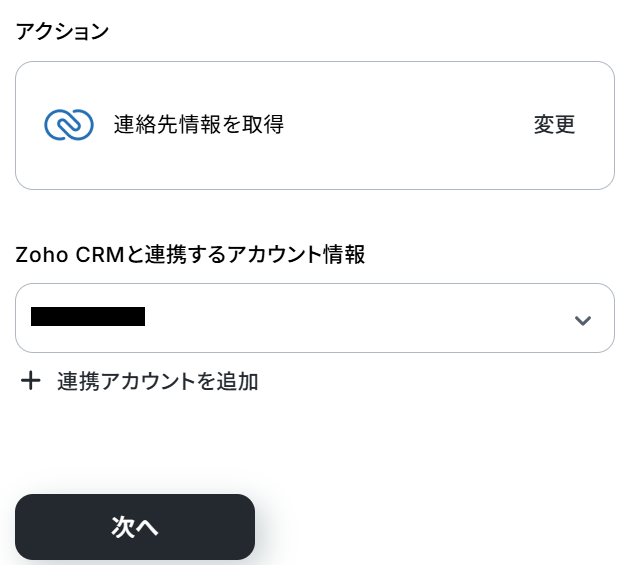Click the 連携アカウントを追加 link
The width and height of the screenshot is (642, 565).
point(157,381)
